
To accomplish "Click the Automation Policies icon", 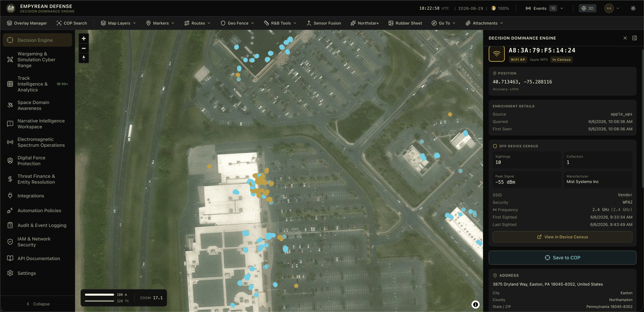I will pyautogui.click(x=10, y=210).
